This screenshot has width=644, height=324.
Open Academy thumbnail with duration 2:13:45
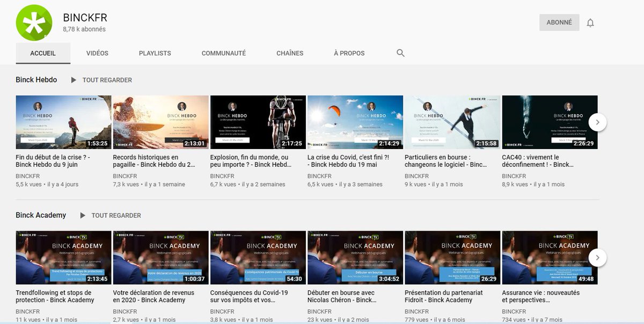(64, 257)
